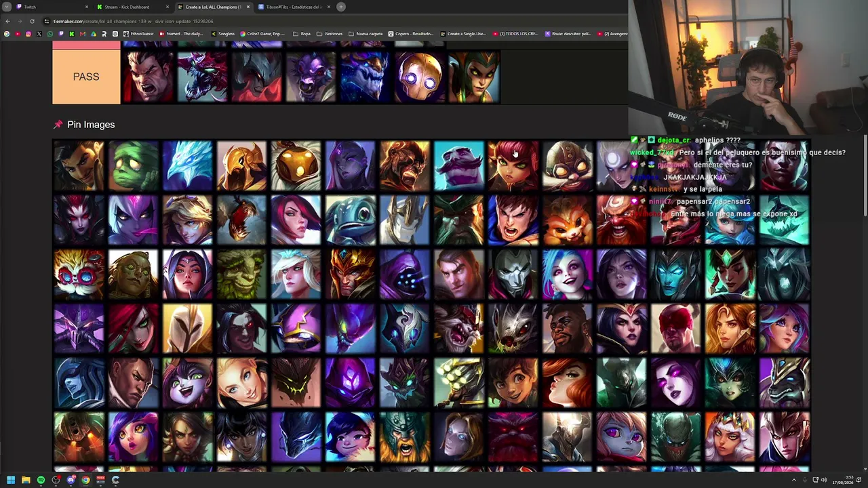Select the Anivia ice bird icon

coord(188,165)
